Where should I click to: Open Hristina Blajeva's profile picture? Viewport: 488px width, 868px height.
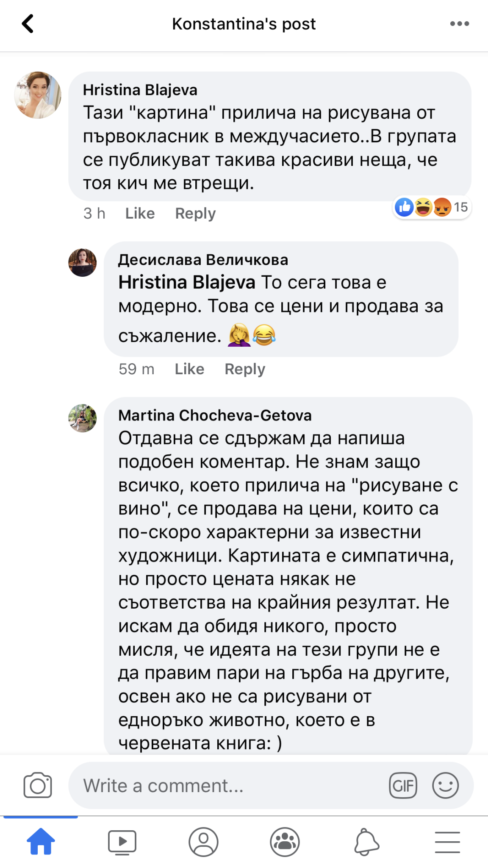(x=38, y=95)
